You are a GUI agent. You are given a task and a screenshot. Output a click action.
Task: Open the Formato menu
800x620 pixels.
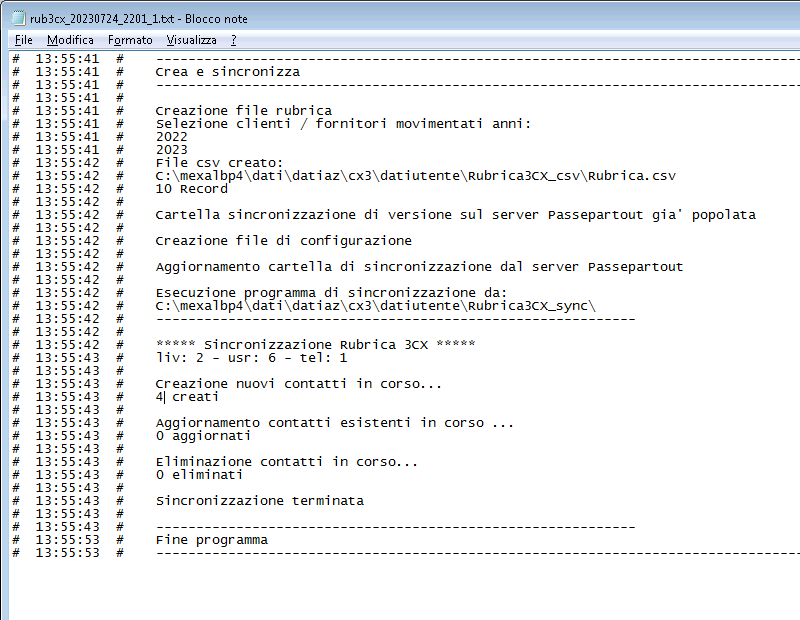[x=130, y=40]
